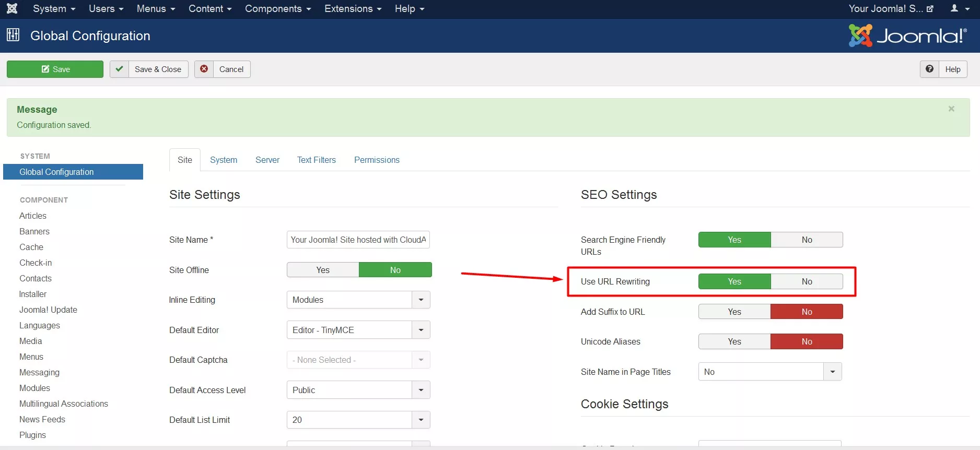Open the user account menu icon

pyautogui.click(x=960, y=8)
